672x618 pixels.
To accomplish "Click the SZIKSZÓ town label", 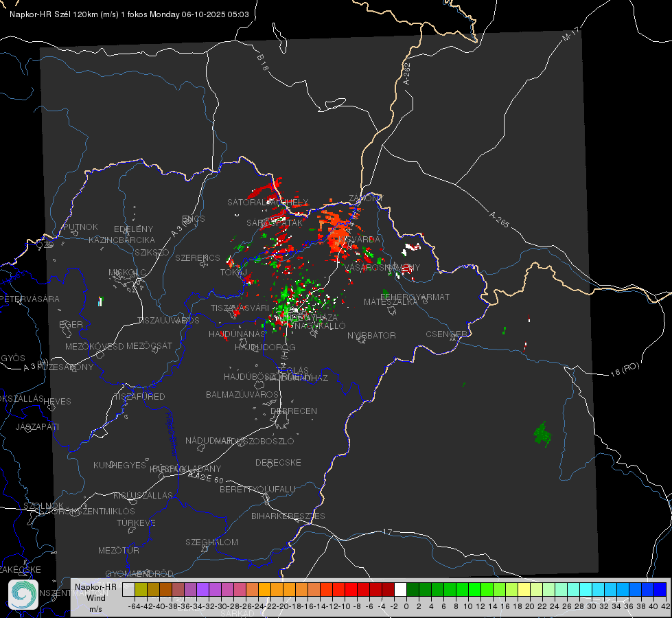I will coord(152,252).
